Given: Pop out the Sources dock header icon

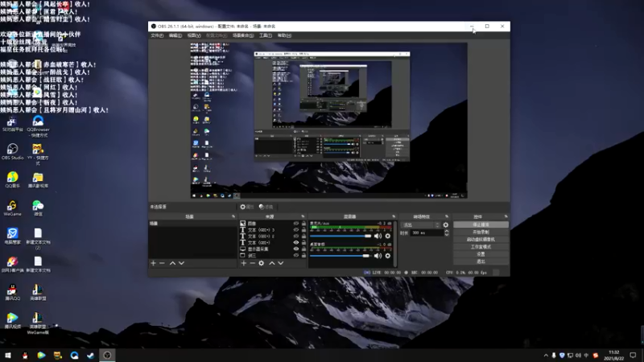Looking at the screenshot, I should click(x=303, y=216).
